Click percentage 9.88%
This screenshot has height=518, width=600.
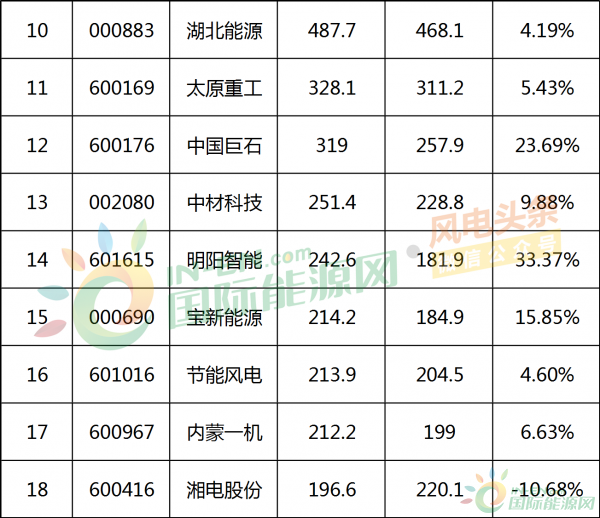coord(547,202)
